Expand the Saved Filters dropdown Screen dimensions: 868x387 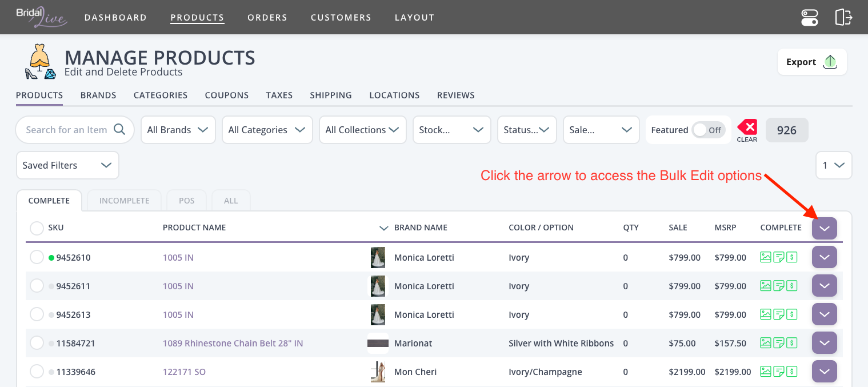click(x=67, y=165)
